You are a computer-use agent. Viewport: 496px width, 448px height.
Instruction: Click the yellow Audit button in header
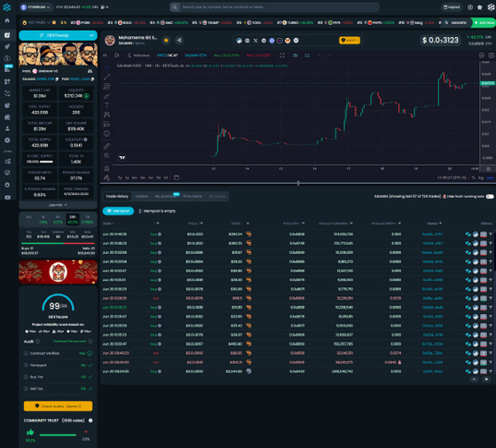click(x=350, y=40)
